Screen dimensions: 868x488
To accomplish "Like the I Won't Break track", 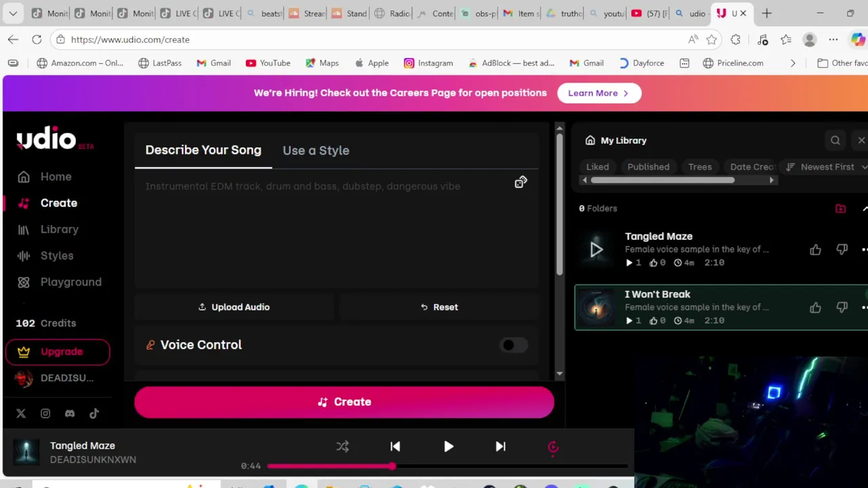I will (815, 308).
